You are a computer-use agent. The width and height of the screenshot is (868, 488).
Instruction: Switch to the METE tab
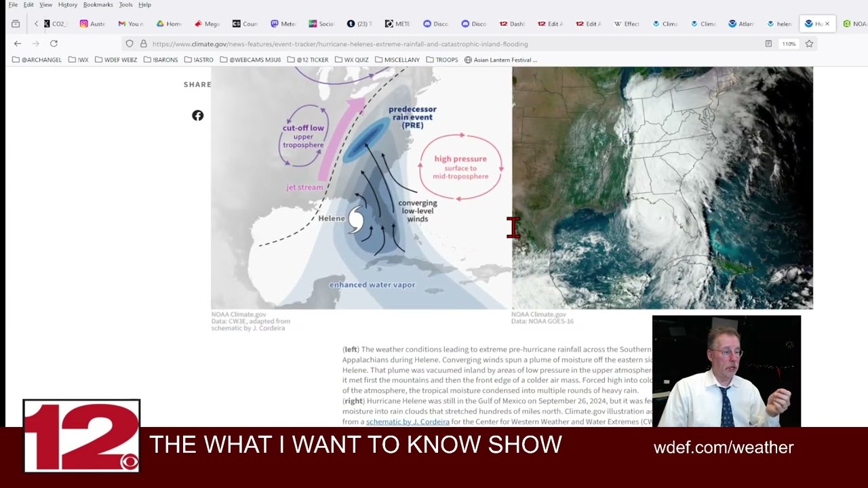click(x=397, y=24)
